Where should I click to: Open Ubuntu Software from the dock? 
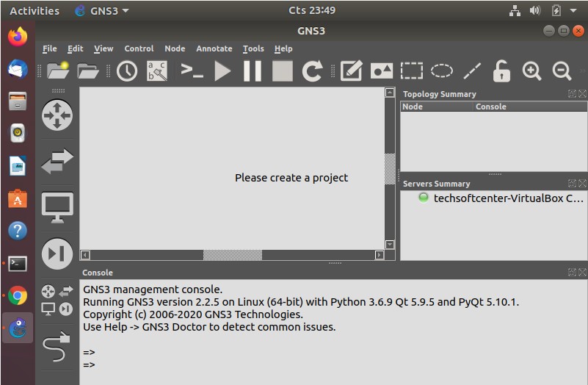18,199
